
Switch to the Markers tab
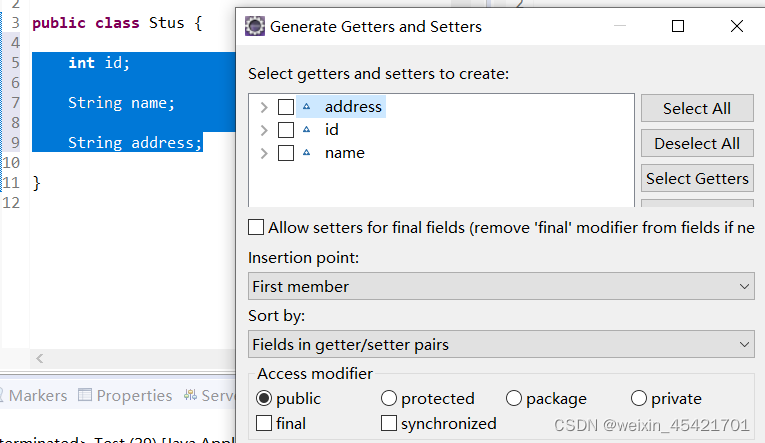[40, 395]
